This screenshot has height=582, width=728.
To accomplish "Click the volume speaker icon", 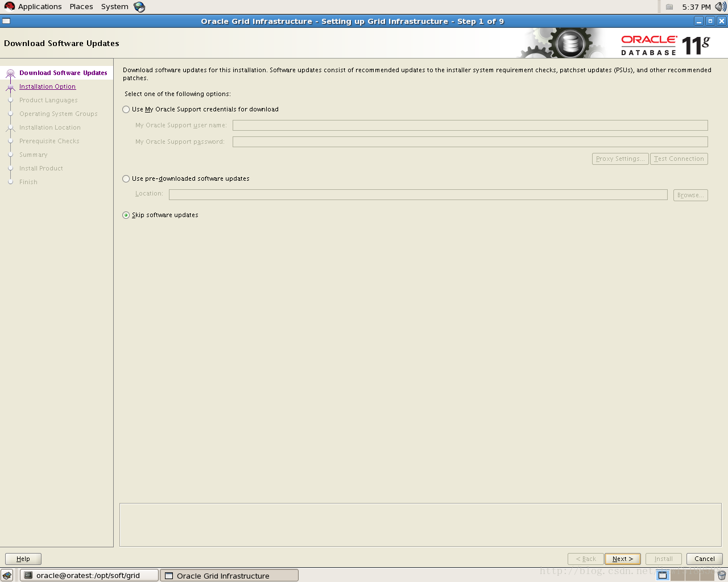I will click(x=721, y=7).
